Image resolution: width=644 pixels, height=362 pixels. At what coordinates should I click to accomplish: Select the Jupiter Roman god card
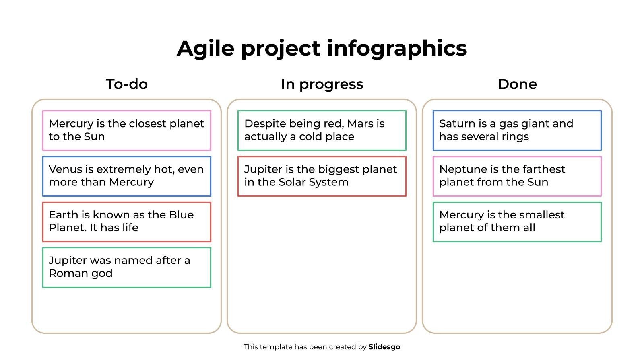pyautogui.click(x=127, y=267)
